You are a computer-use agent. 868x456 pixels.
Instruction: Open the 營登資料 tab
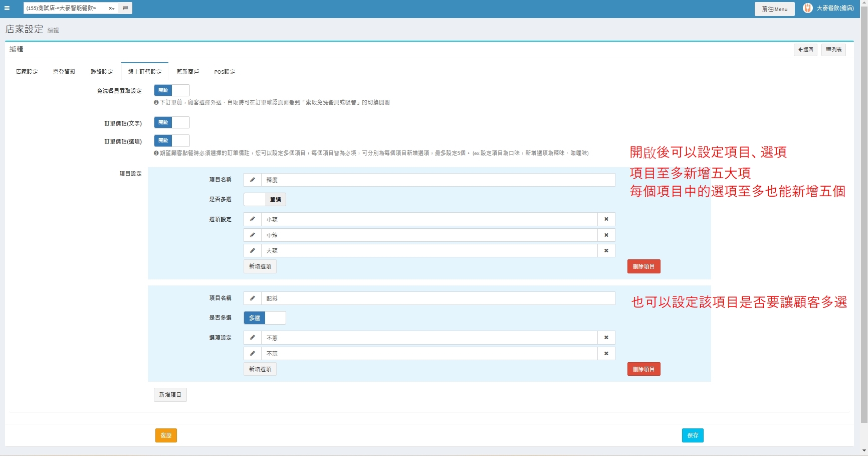click(64, 72)
